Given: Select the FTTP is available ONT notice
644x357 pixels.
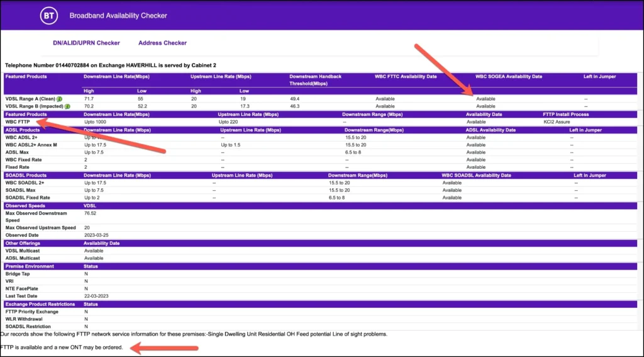Looking at the screenshot, I should tap(62, 348).
